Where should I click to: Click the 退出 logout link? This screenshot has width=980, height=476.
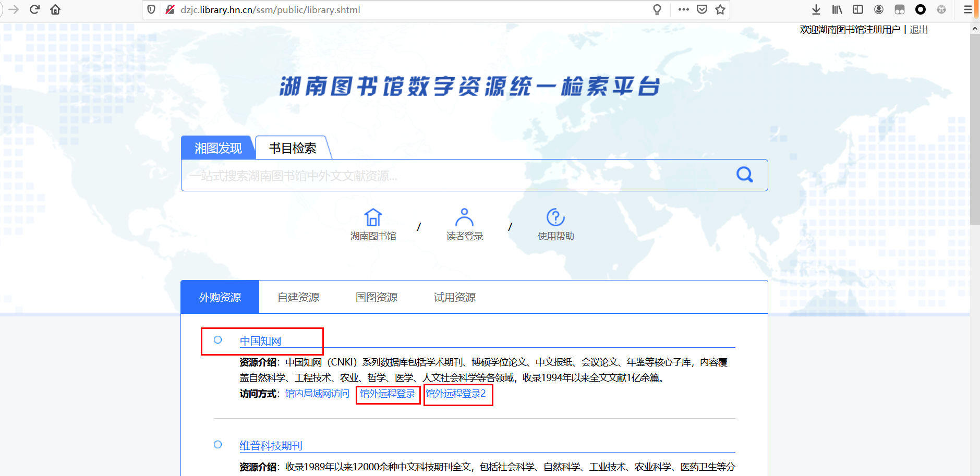[918, 30]
